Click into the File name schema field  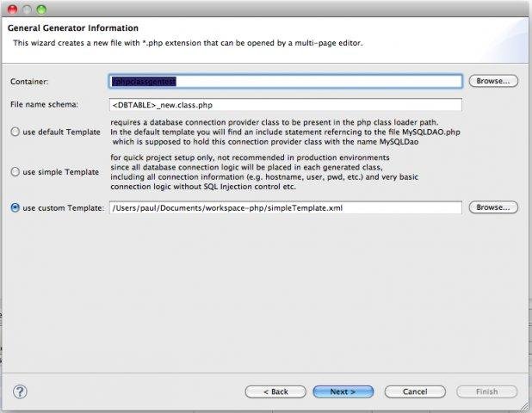click(286, 104)
